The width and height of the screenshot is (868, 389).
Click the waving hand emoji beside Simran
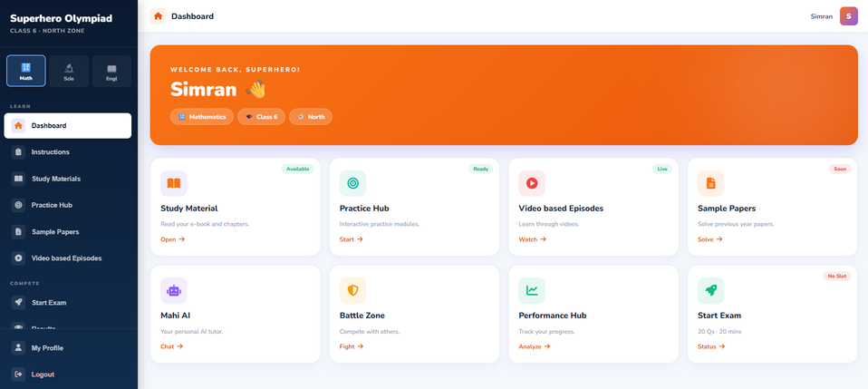click(256, 89)
